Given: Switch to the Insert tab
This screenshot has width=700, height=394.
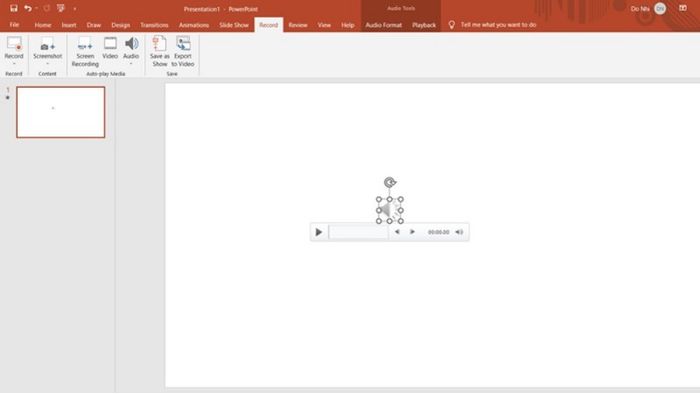Looking at the screenshot, I should tap(69, 25).
